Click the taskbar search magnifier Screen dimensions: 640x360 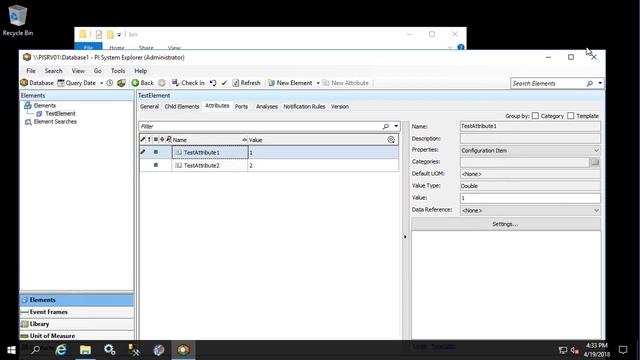pyautogui.click(x=36, y=350)
